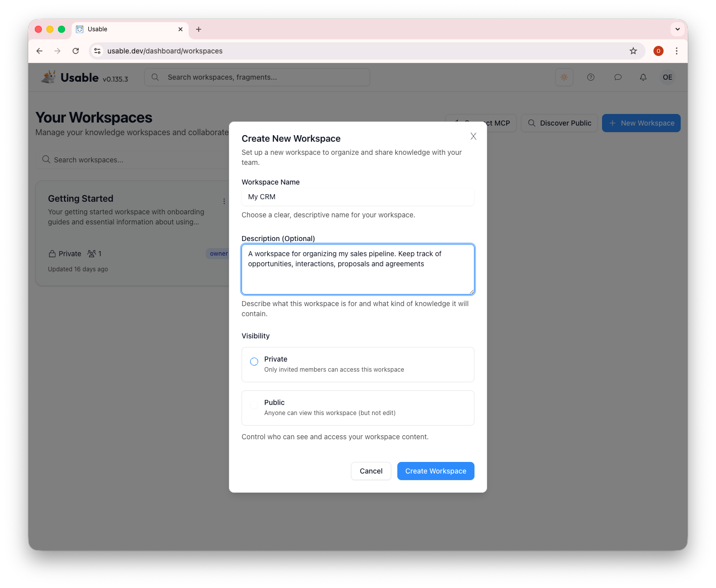Image resolution: width=716 pixels, height=588 pixels.
Task: Open the OE profile avatar
Action: [667, 77]
